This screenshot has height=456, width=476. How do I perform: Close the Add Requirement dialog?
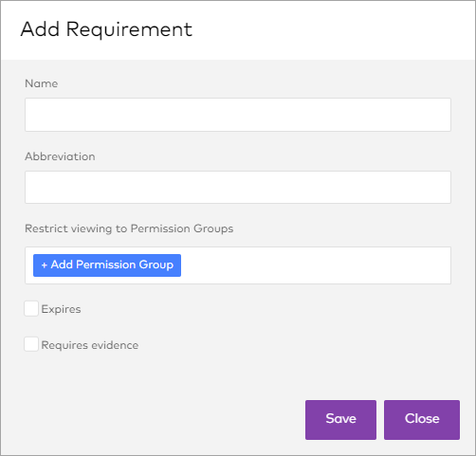422,420
